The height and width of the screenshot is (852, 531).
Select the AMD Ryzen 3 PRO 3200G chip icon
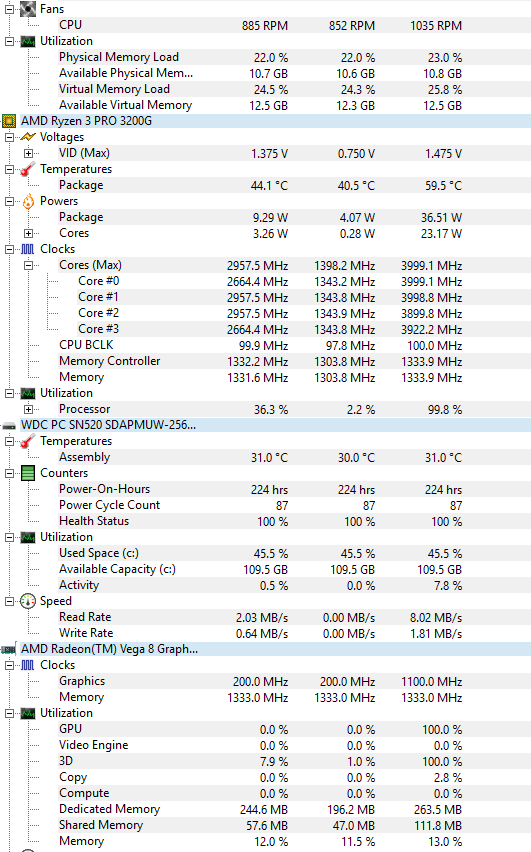click(9, 121)
